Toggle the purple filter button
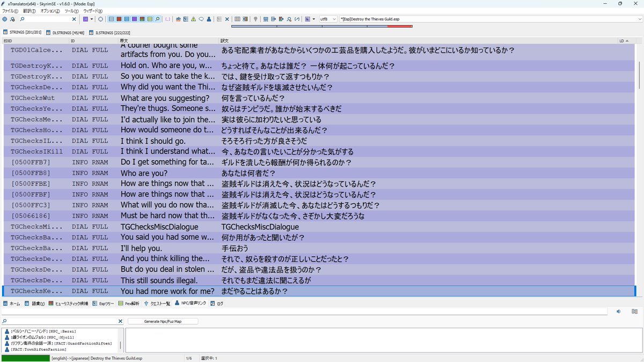The height and width of the screenshot is (362, 644). tap(134, 19)
